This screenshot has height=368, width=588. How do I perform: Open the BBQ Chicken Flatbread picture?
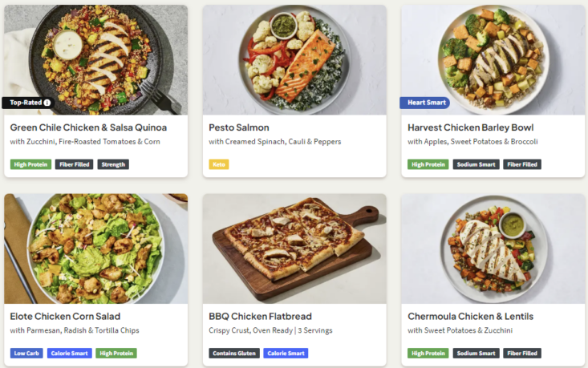point(294,249)
